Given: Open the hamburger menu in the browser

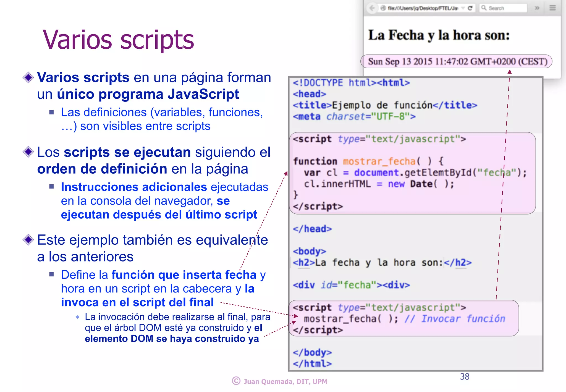Looking at the screenshot, I should 552,8.
